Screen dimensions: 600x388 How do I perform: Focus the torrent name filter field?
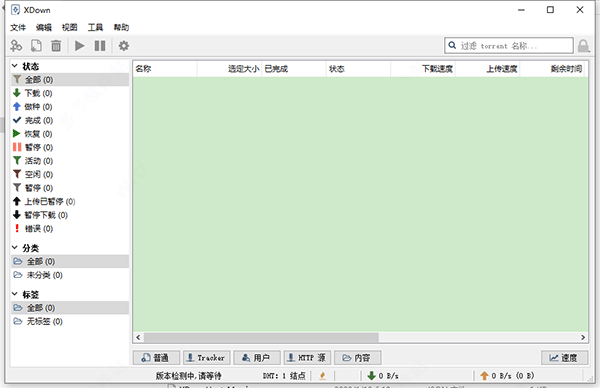[509, 46]
